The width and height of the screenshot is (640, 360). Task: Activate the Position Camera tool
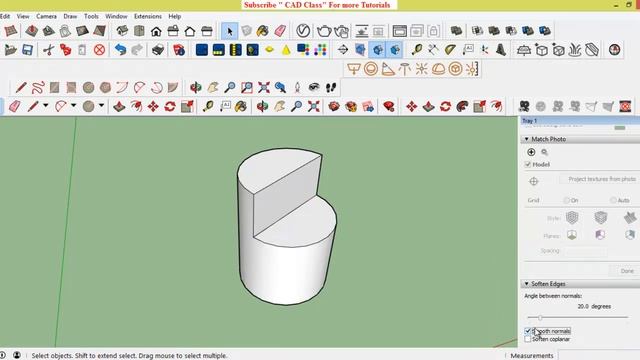click(297, 87)
